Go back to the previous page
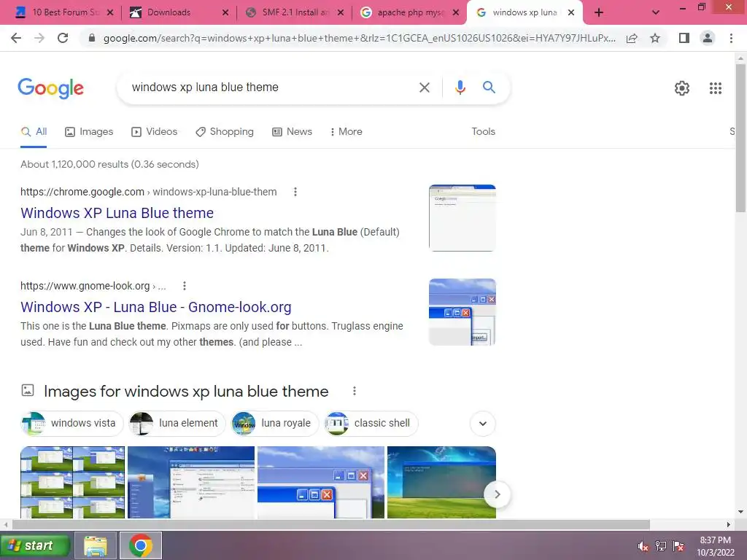747x560 pixels. (16, 38)
